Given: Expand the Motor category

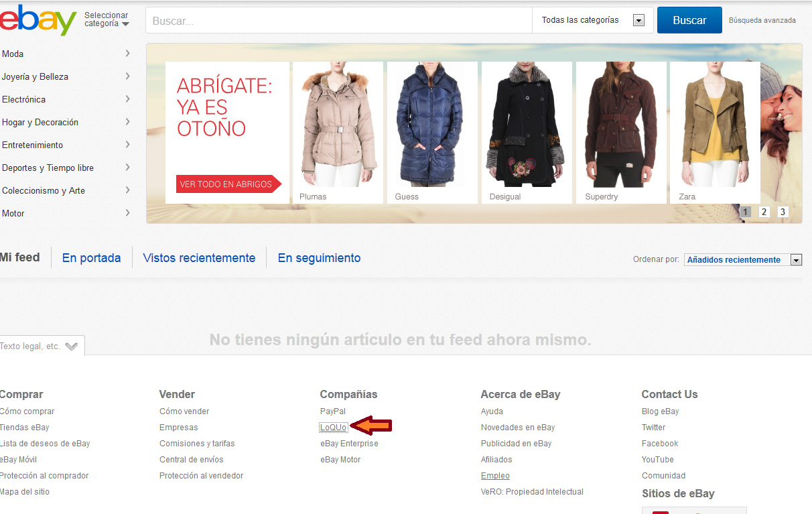Looking at the screenshot, I should [x=66, y=213].
